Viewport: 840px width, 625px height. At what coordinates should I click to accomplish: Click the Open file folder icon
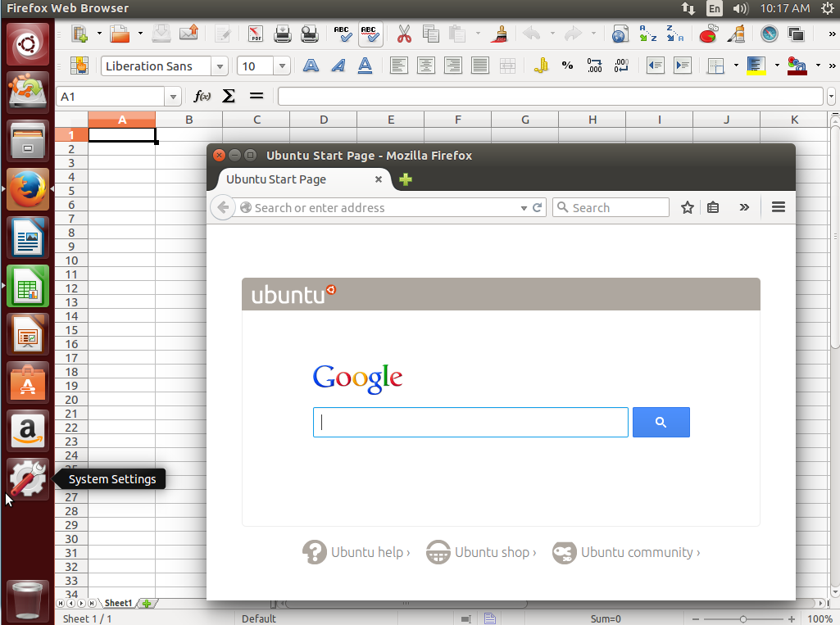click(x=120, y=34)
